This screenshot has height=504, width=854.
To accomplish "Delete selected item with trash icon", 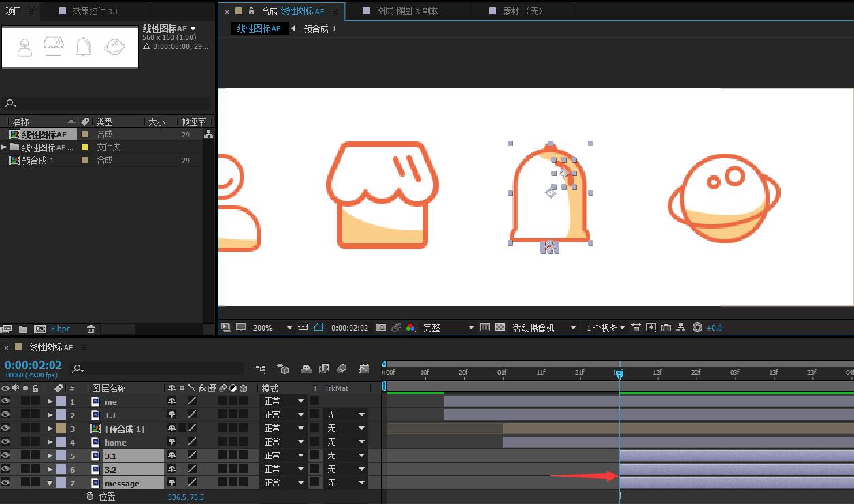I will click(x=91, y=329).
